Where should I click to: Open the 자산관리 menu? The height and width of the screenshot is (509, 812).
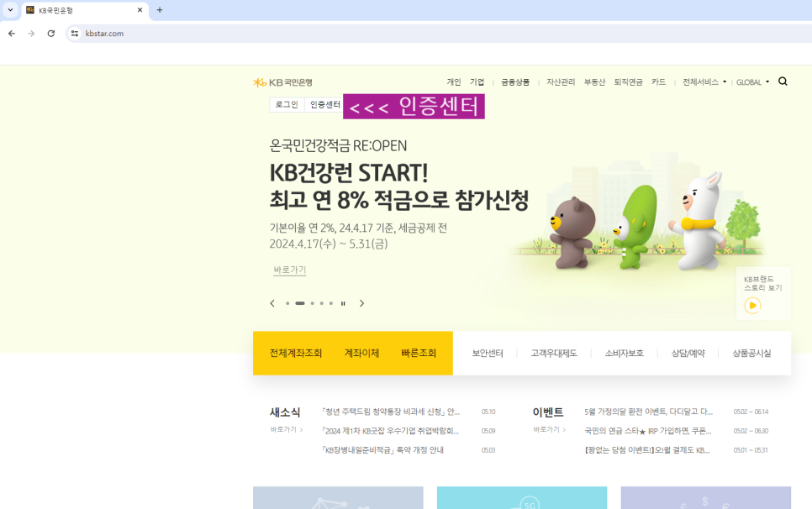pos(561,81)
